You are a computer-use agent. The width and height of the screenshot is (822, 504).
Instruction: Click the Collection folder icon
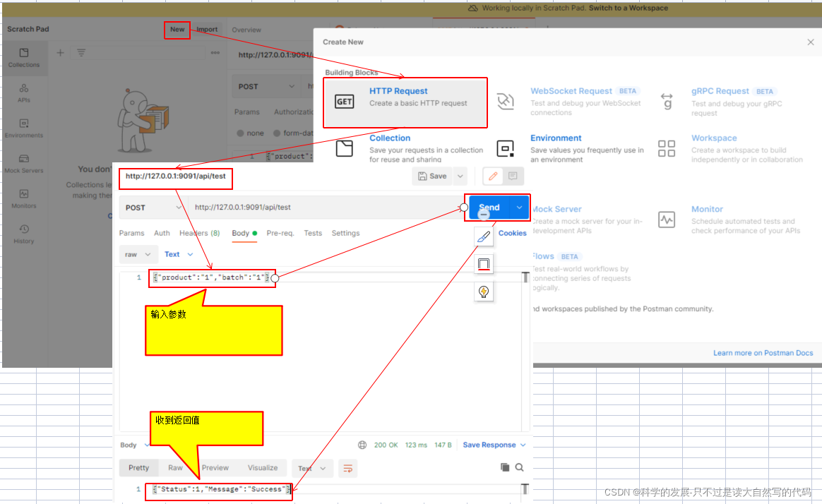tap(344, 148)
